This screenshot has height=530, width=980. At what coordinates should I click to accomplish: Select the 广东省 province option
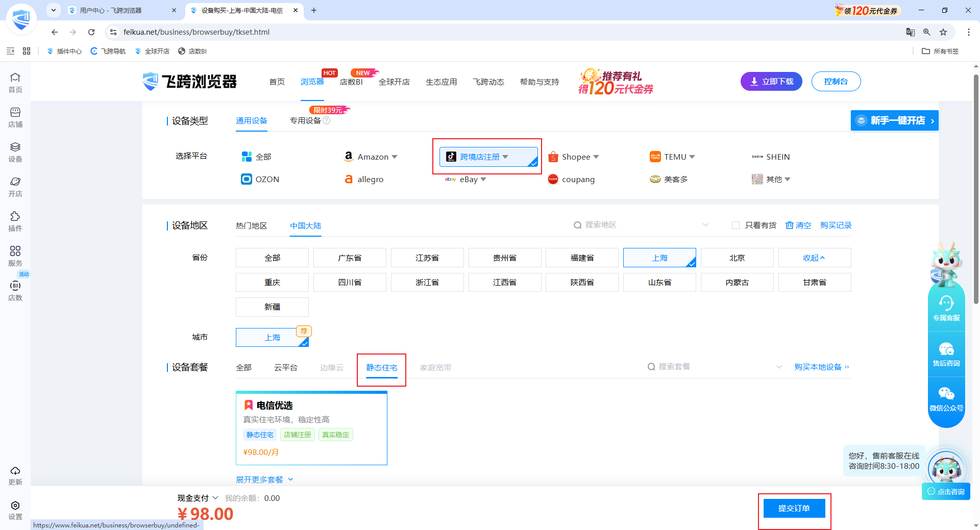[350, 258]
